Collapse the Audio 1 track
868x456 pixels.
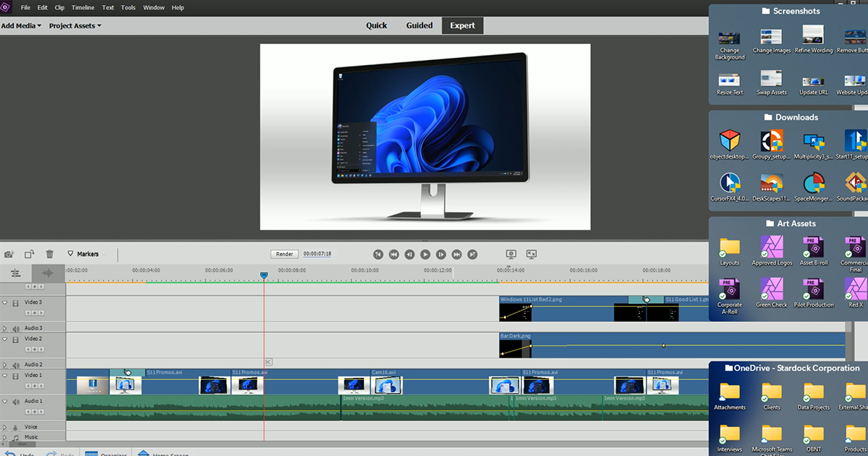pyautogui.click(x=5, y=401)
